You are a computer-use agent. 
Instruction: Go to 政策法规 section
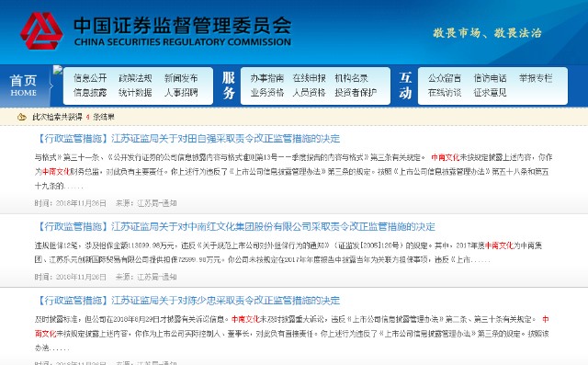click(135, 78)
